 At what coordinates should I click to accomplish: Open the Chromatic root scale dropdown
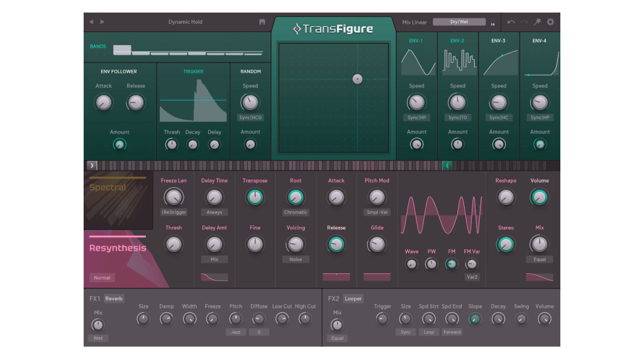coord(296,212)
